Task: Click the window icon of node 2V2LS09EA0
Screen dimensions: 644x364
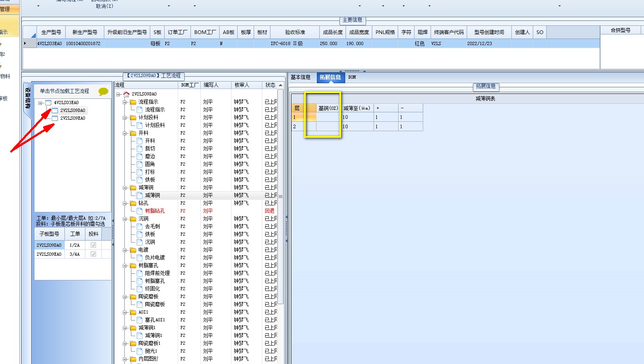Action: (x=55, y=118)
